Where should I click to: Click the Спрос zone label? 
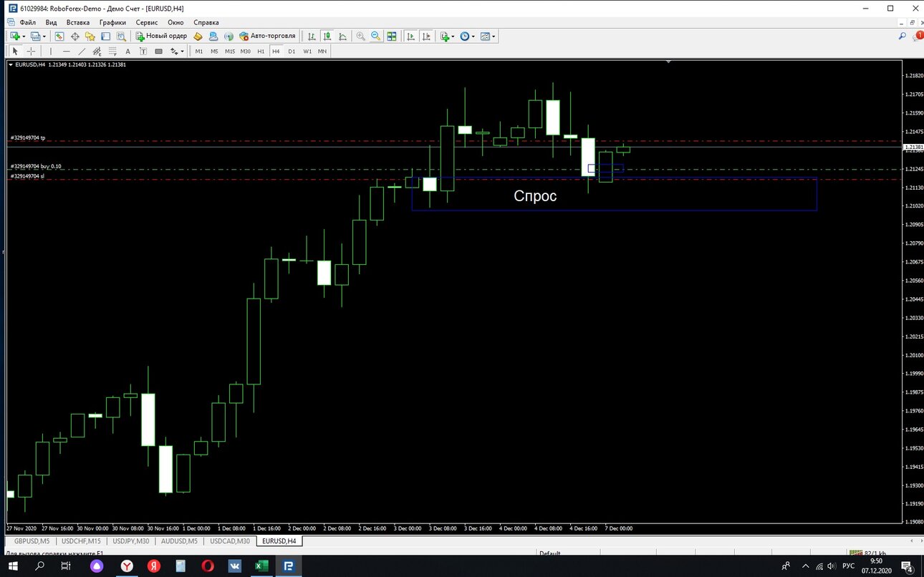tap(535, 195)
